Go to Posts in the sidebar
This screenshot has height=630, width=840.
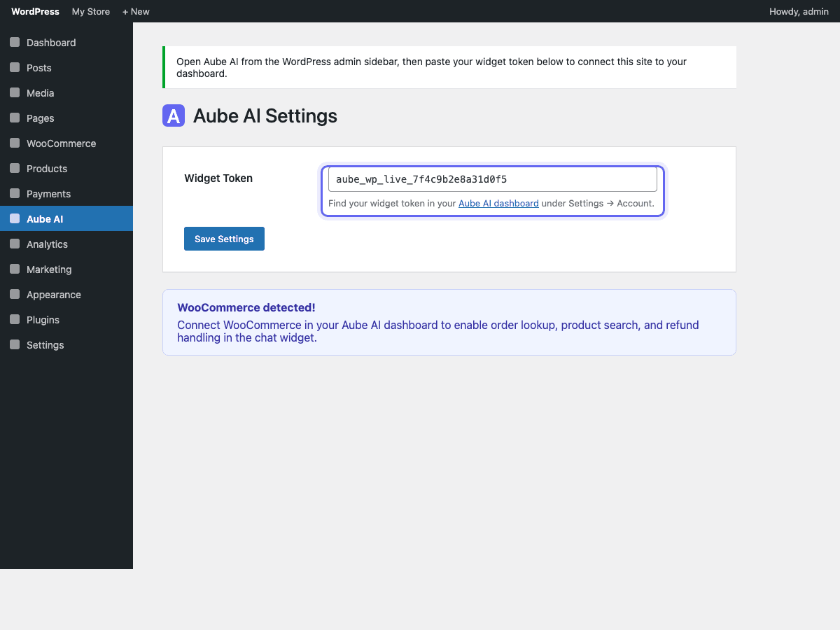click(66, 68)
